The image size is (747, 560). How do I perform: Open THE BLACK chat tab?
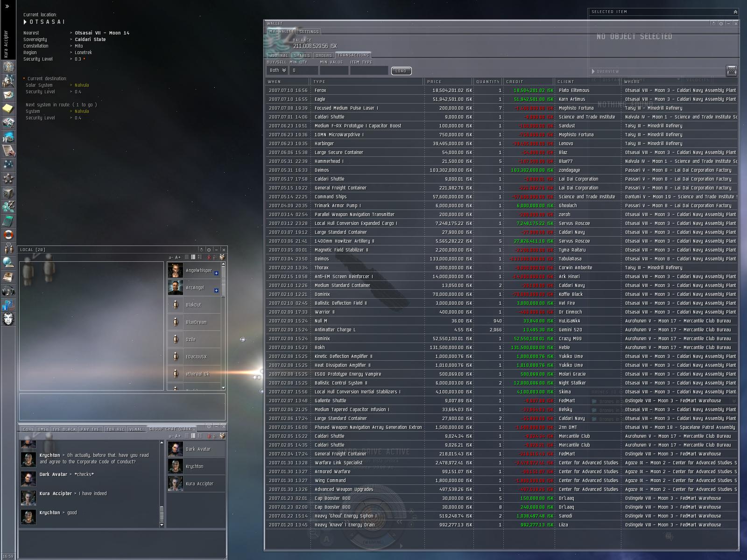tap(64, 429)
